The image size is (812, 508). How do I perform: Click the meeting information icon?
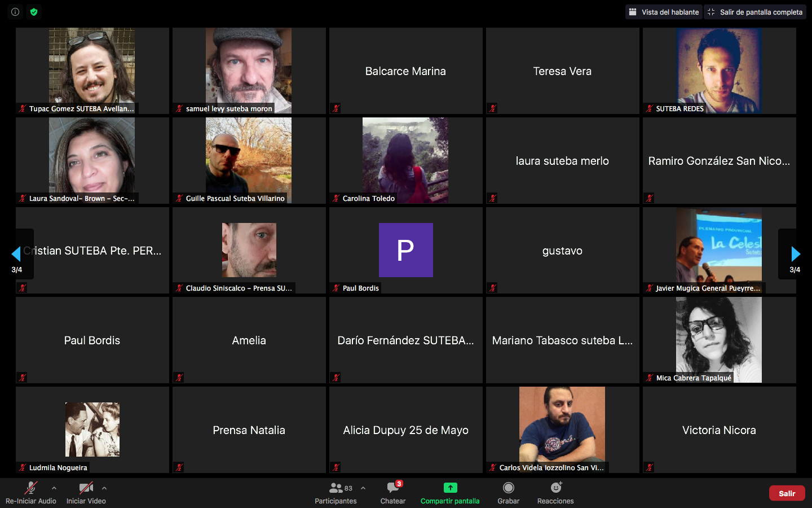point(15,12)
